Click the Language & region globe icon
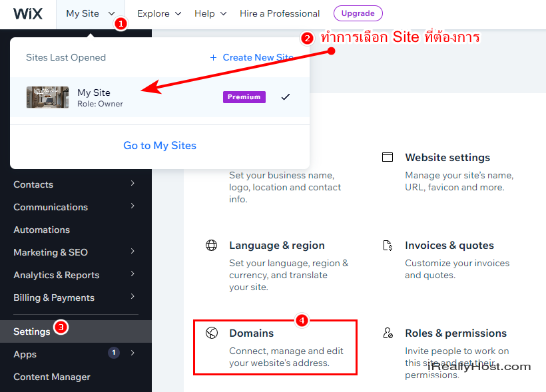 point(211,245)
